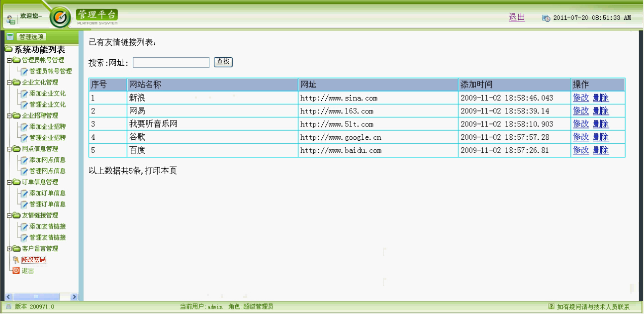Viewport: 644px width, 314px height.
Task: Click the key icon beside 修改密码
Action: (x=16, y=260)
